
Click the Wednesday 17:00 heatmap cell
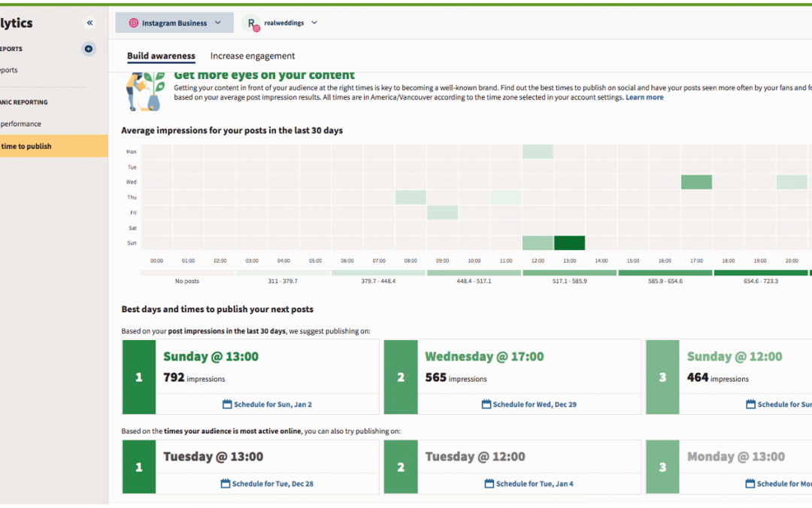click(696, 182)
